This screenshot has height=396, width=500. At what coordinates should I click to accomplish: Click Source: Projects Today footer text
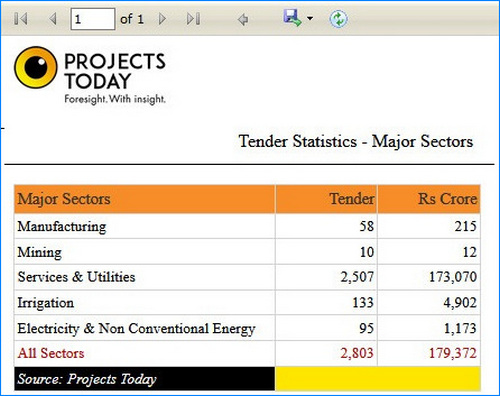(87, 379)
